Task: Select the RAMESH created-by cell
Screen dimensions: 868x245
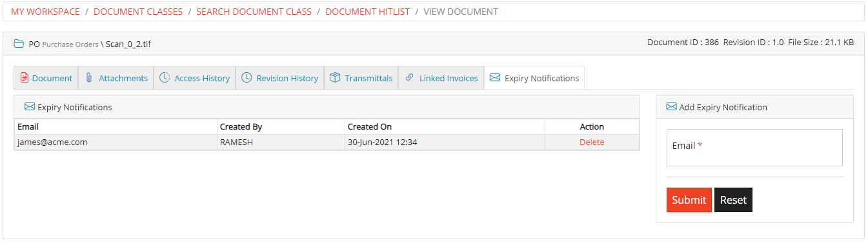Action: coord(281,142)
